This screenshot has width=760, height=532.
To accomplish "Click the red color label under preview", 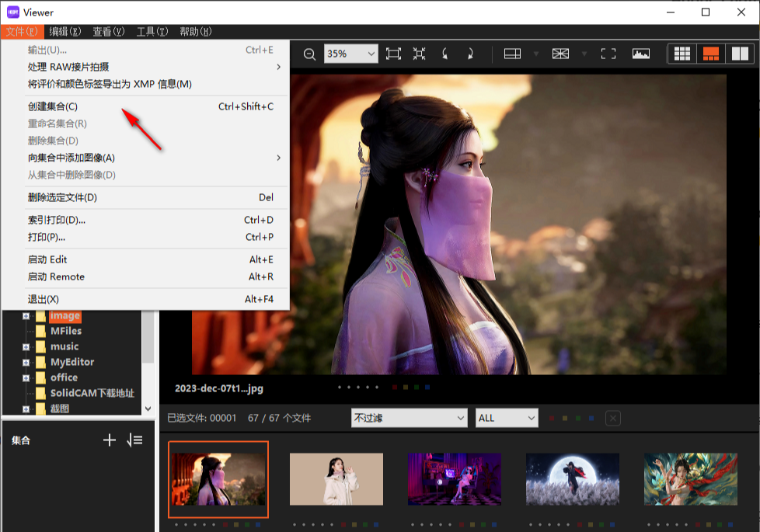I will [x=395, y=387].
